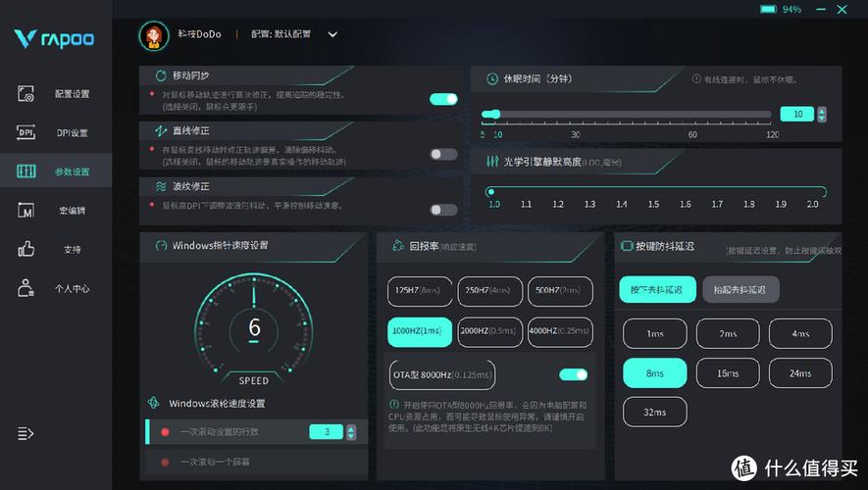The height and width of the screenshot is (490, 868).
Task: Increase the sleep time value with the up arrow
Action: pyautogui.click(x=822, y=110)
